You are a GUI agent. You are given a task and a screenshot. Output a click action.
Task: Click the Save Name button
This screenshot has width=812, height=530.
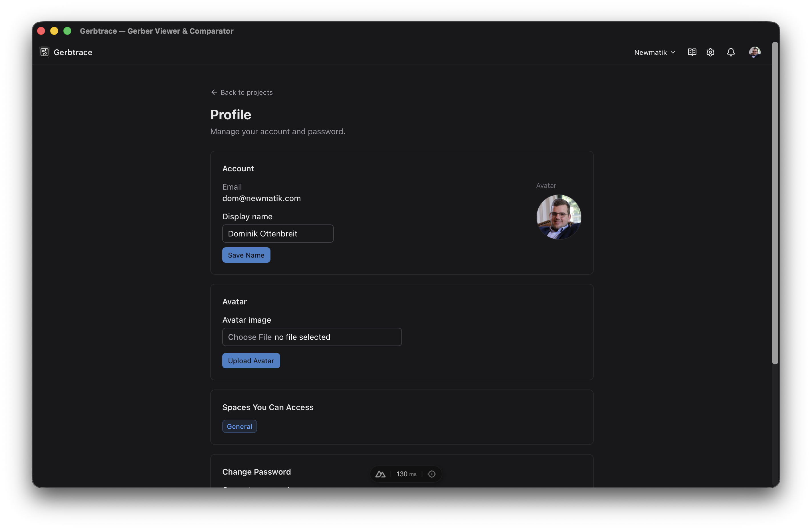pyautogui.click(x=246, y=255)
